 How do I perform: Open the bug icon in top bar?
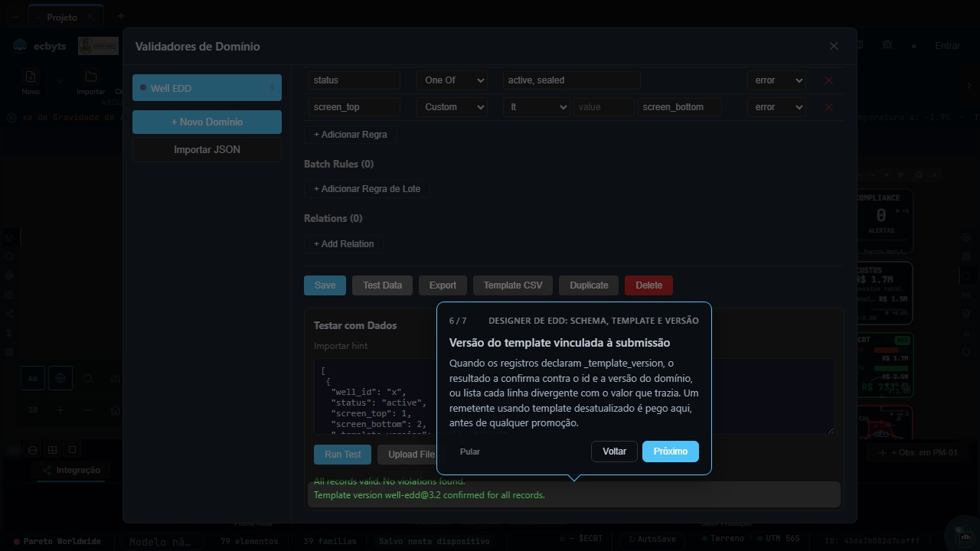(887, 45)
